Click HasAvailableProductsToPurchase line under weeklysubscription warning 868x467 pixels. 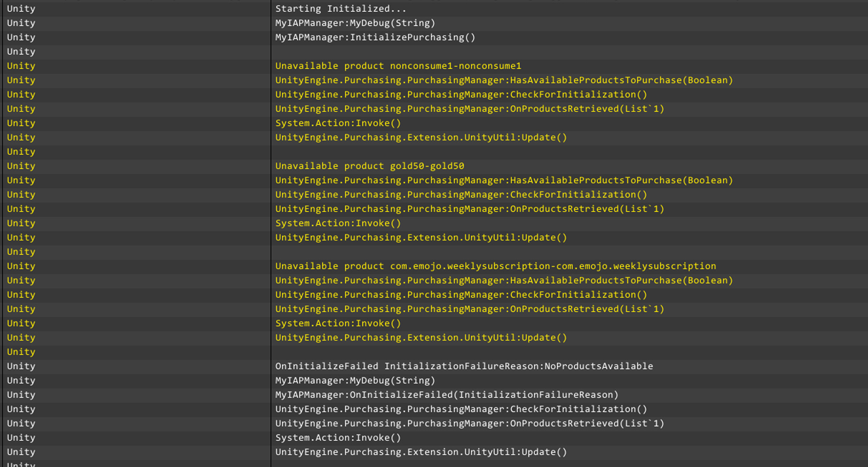(504, 281)
